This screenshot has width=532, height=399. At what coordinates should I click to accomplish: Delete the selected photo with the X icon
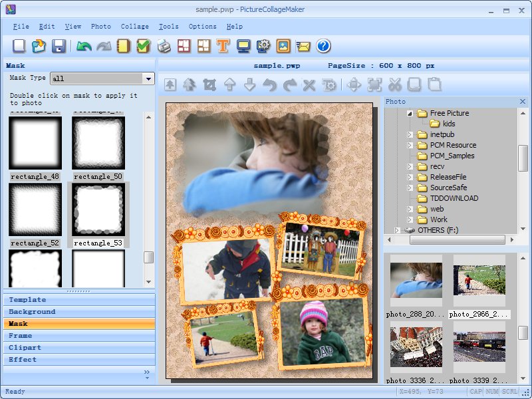(310, 84)
